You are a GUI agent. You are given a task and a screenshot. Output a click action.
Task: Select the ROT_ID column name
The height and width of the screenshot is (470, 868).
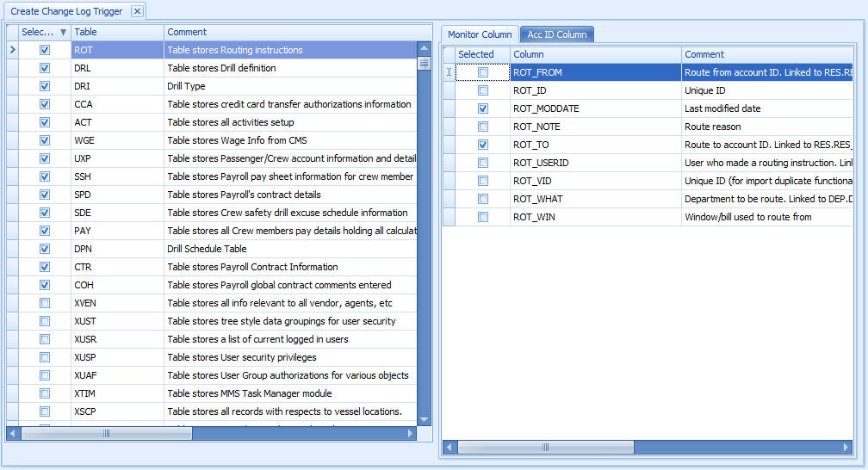click(530, 90)
